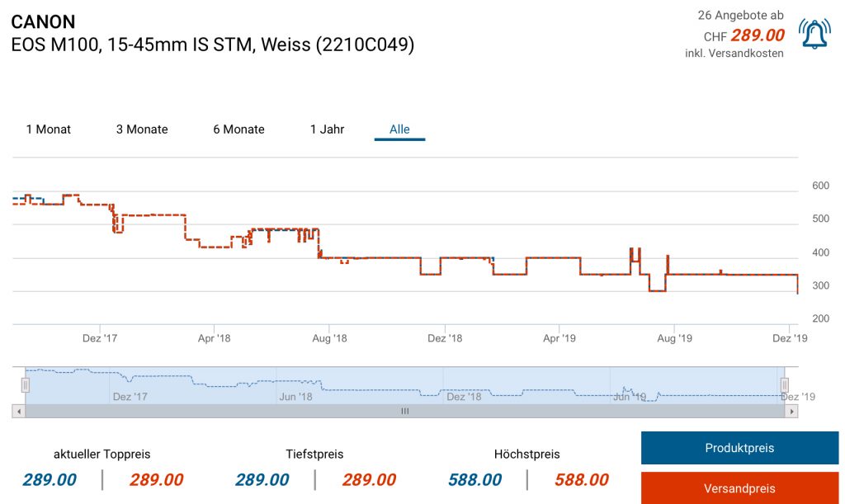Switch to the 3 Monate range
The width and height of the screenshot is (845, 504).
(x=142, y=130)
